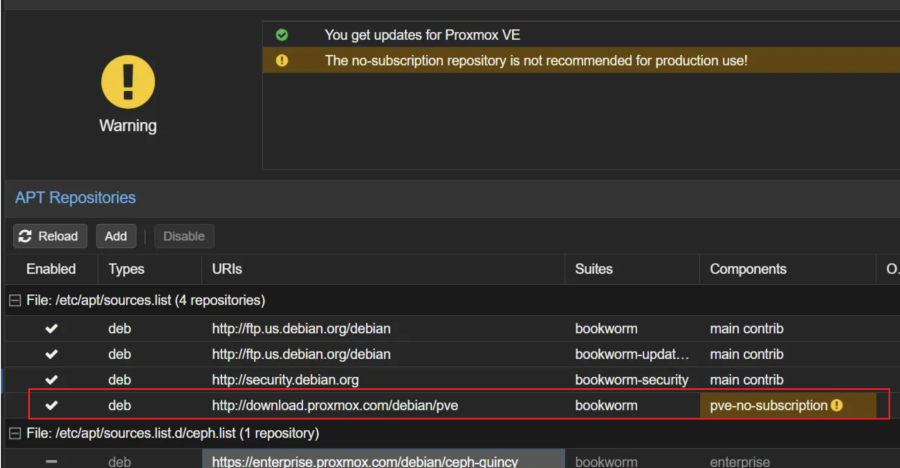Sort by the URIs column header
This screenshot has height=468, width=900.
click(227, 269)
